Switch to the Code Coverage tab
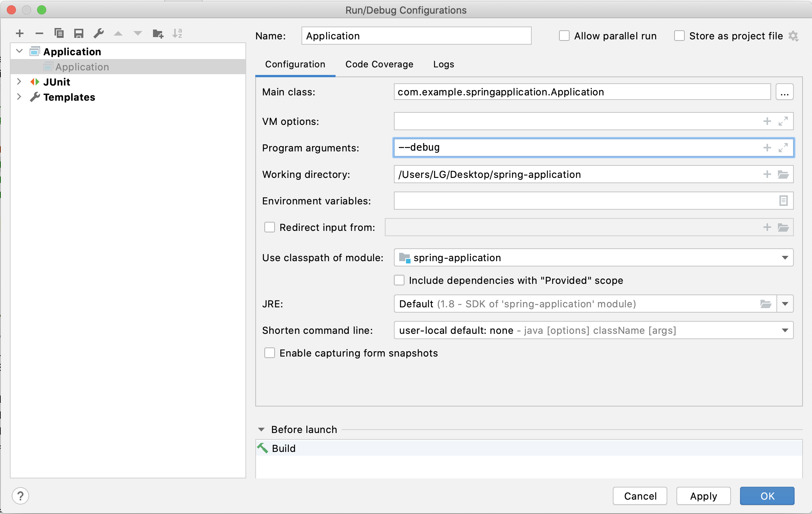This screenshot has height=514, width=812. click(379, 64)
